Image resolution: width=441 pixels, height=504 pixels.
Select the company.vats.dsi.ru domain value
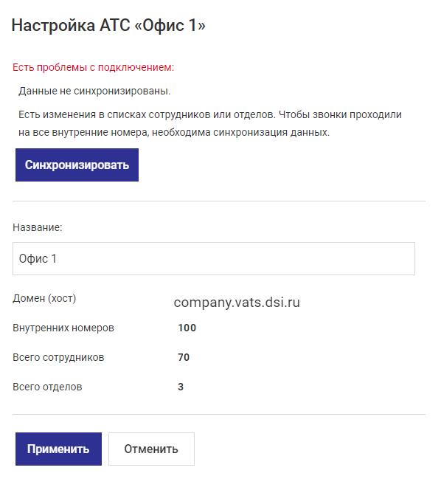click(x=237, y=302)
